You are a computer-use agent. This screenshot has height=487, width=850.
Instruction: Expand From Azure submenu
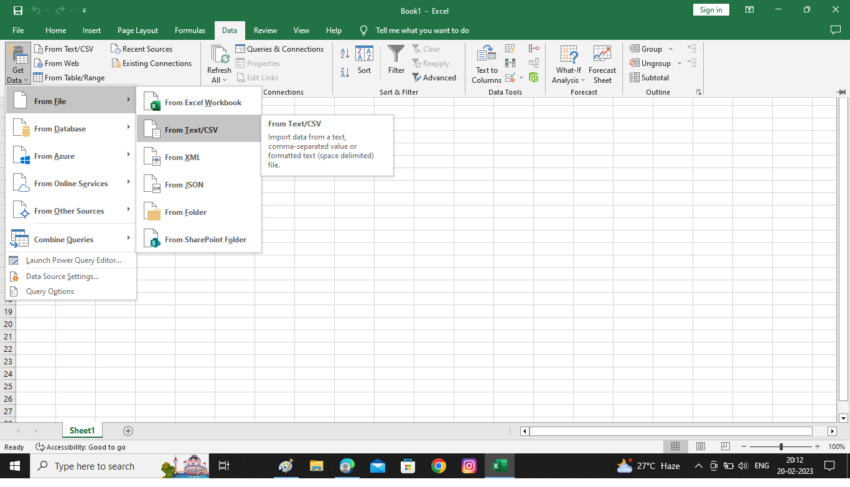[x=71, y=156]
